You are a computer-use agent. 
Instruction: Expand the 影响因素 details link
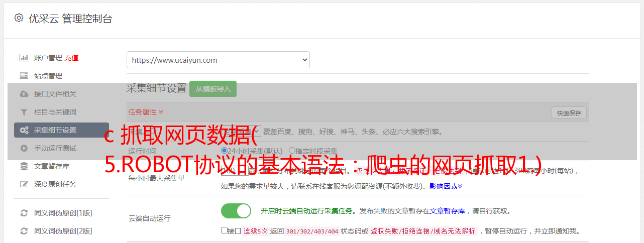point(446,186)
